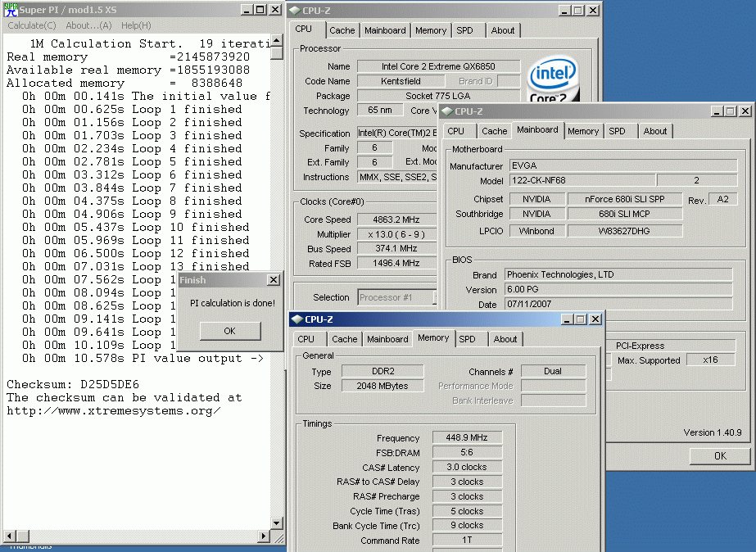
Task: Maximize the Super PI window
Action: click(x=260, y=10)
